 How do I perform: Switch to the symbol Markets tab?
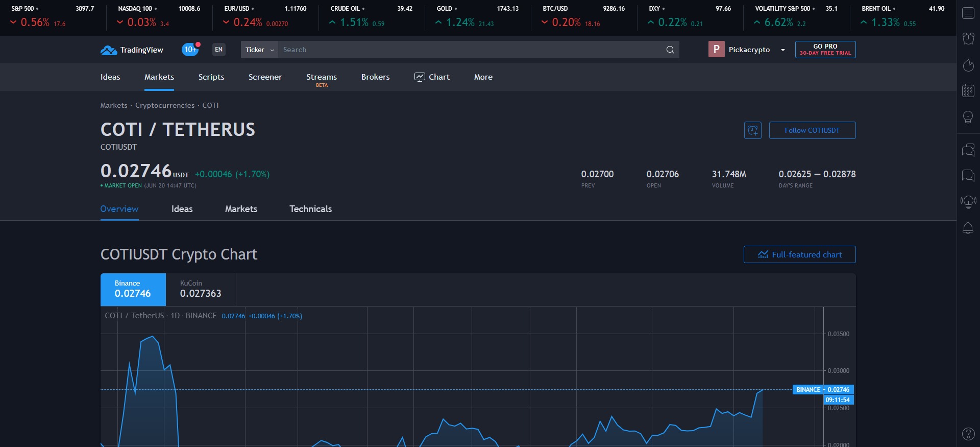pyautogui.click(x=241, y=209)
